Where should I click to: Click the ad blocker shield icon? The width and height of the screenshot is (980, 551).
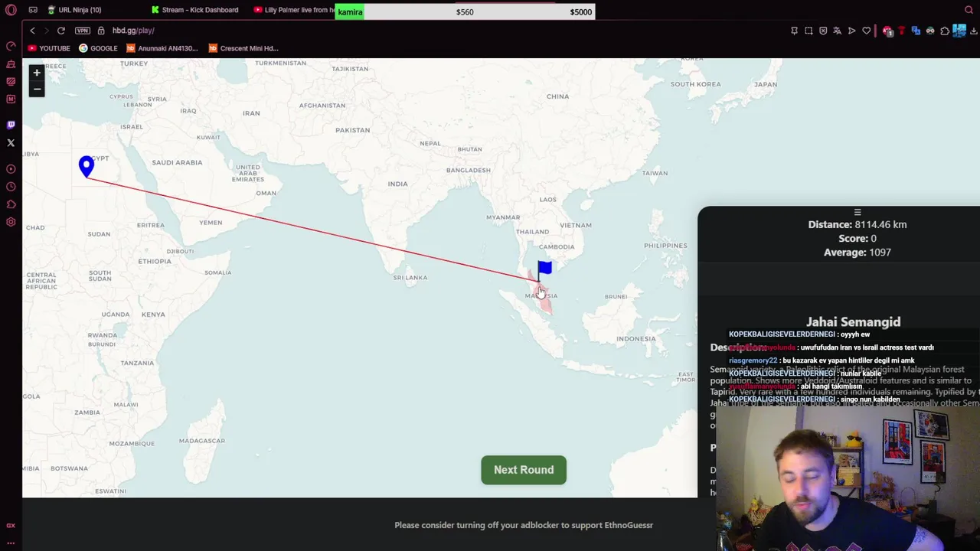823,31
